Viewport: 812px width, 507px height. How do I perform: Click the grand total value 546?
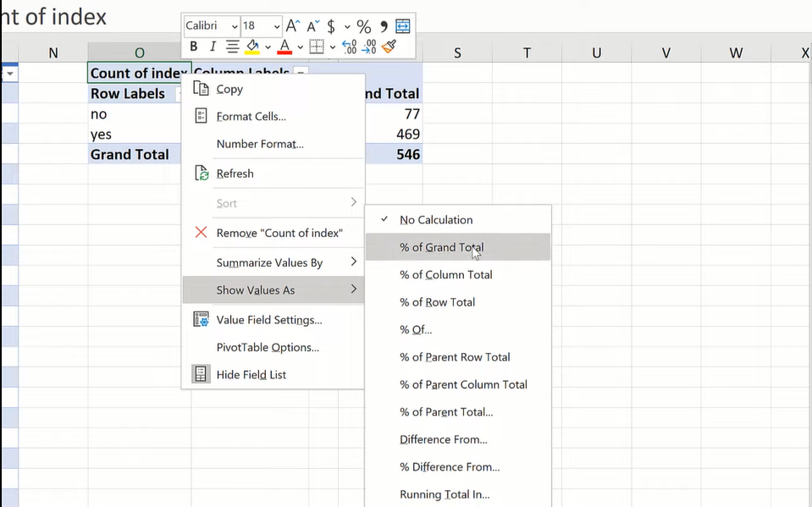point(394,154)
